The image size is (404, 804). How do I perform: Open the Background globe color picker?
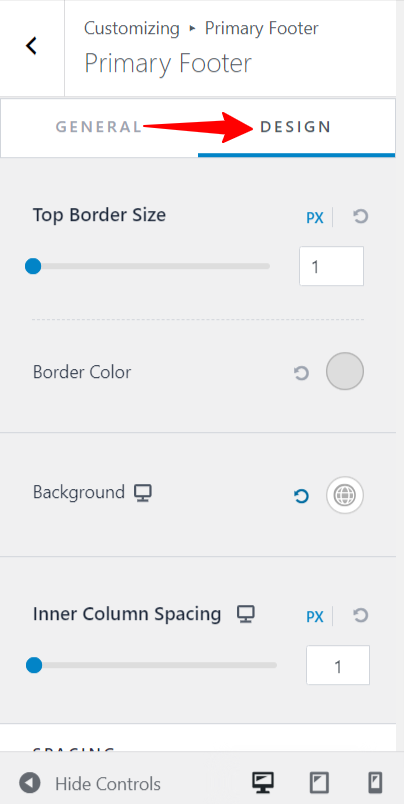[345, 495]
